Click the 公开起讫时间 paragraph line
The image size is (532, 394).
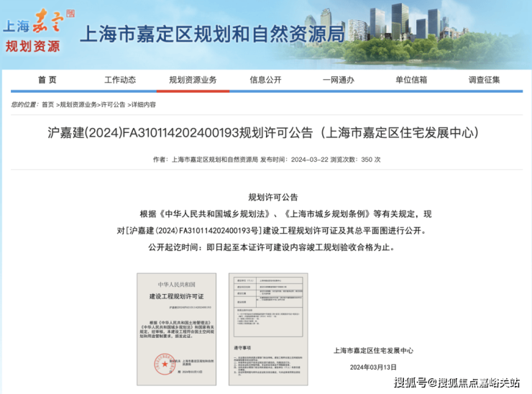click(x=272, y=247)
